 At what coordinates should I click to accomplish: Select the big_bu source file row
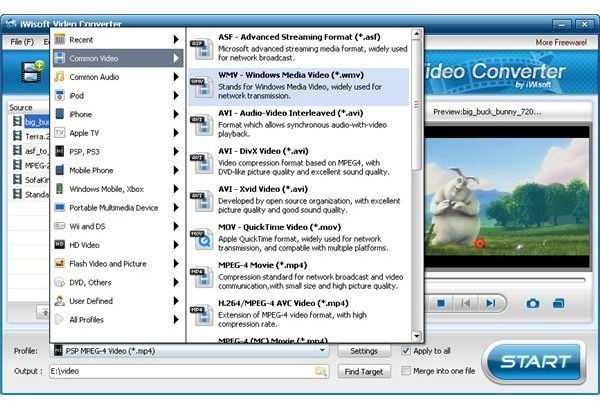pyautogui.click(x=31, y=122)
